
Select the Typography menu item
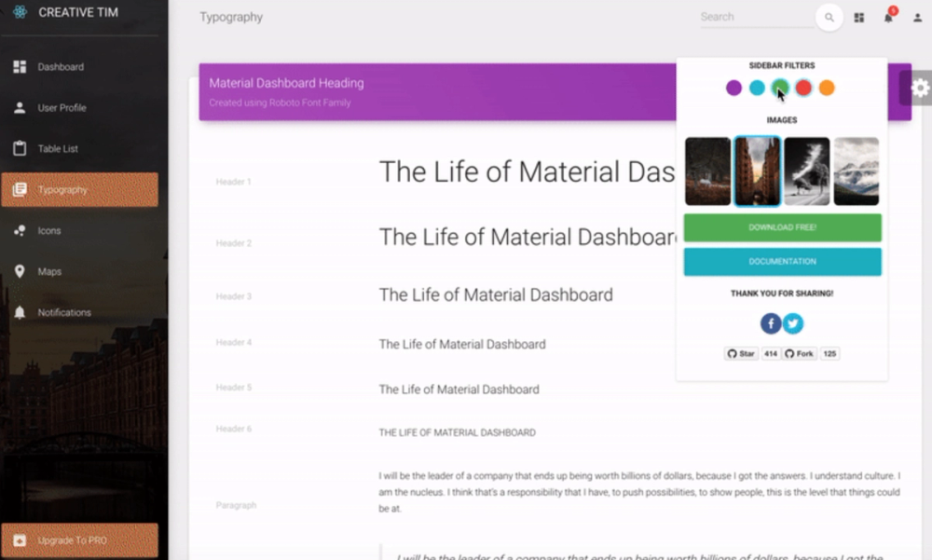[x=79, y=190]
